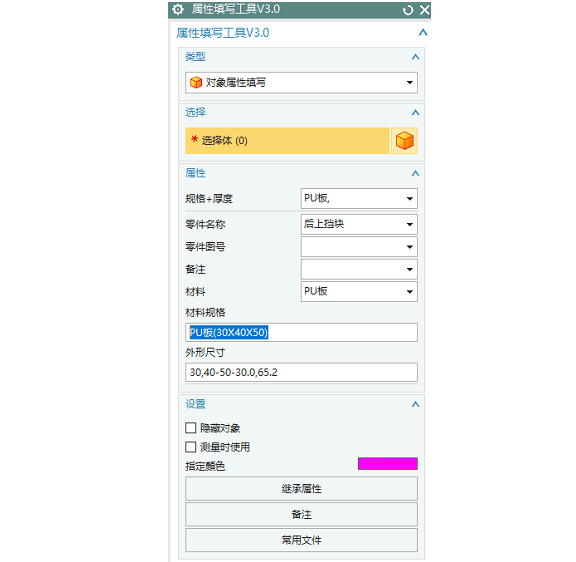The height and width of the screenshot is (562, 576).
Task: Open the 对象属性填写 type dropdown
Action: click(301, 83)
